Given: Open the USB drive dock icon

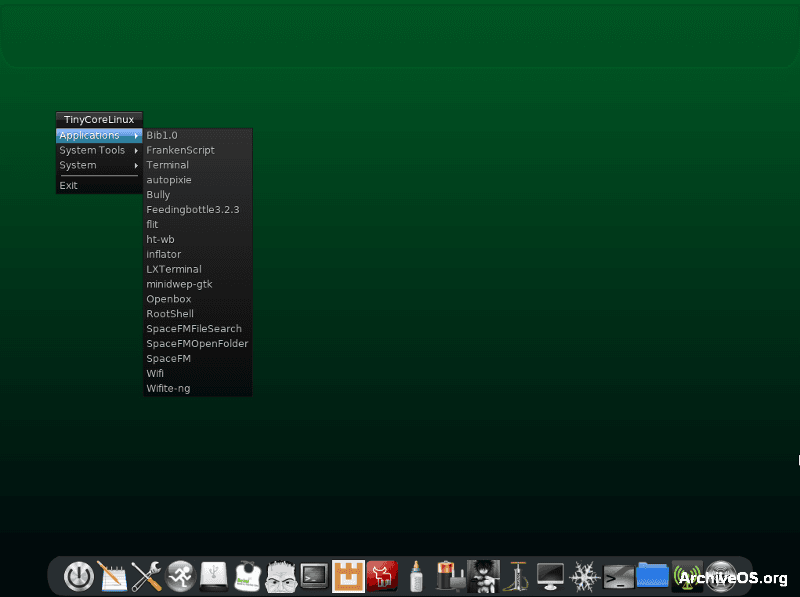Looking at the screenshot, I should 213,577.
